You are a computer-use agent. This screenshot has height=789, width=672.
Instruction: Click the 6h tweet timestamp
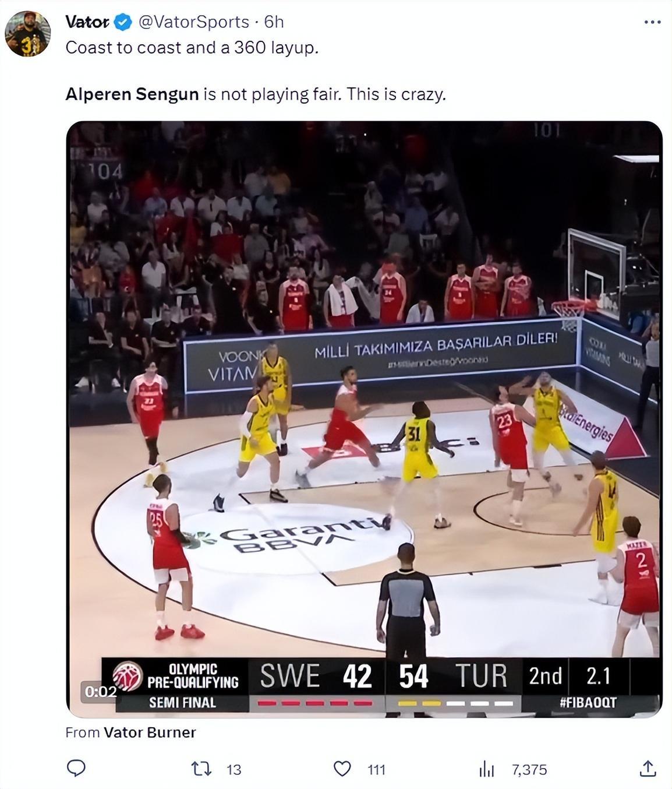pos(274,22)
